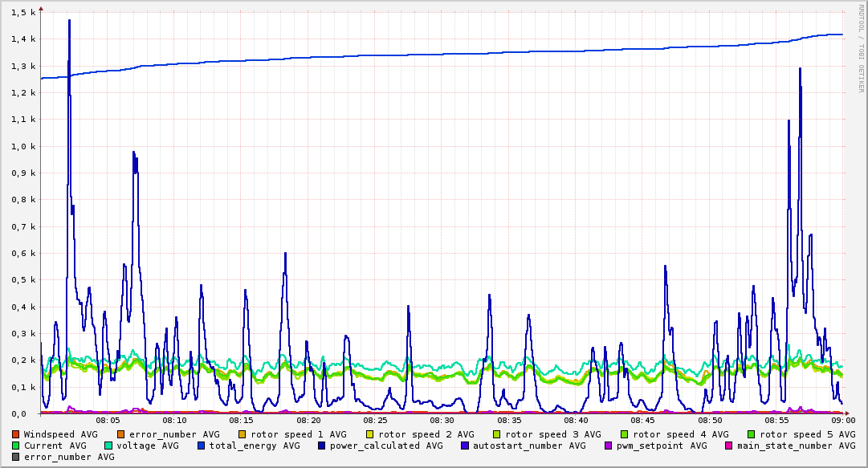Click the red Windspeed AVG legend swatch
Image resolution: width=868 pixels, height=468 pixels.
(15, 435)
